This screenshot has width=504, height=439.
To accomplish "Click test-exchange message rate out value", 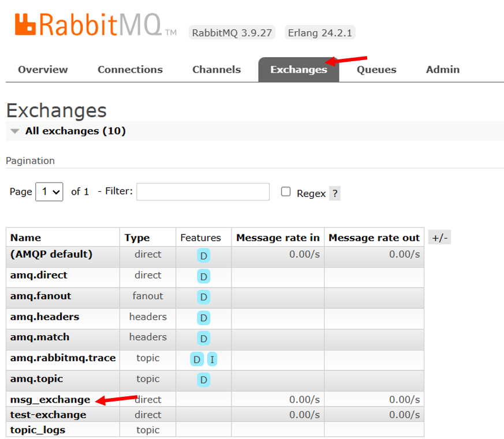I will coord(404,415).
